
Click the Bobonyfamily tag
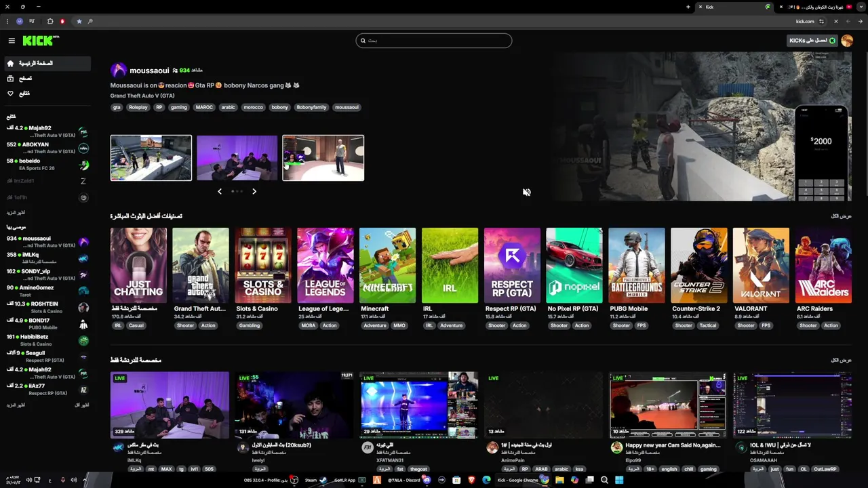(x=311, y=107)
